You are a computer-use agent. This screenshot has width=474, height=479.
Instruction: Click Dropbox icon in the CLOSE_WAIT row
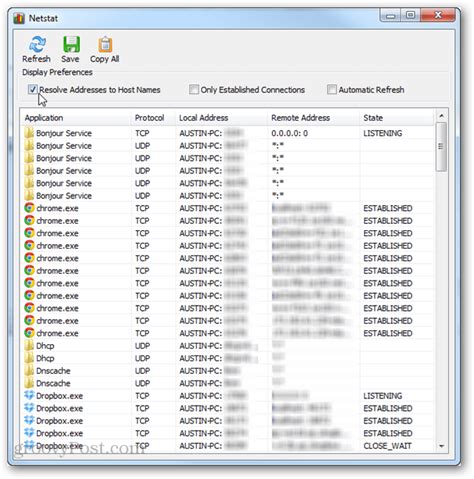[x=29, y=445]
